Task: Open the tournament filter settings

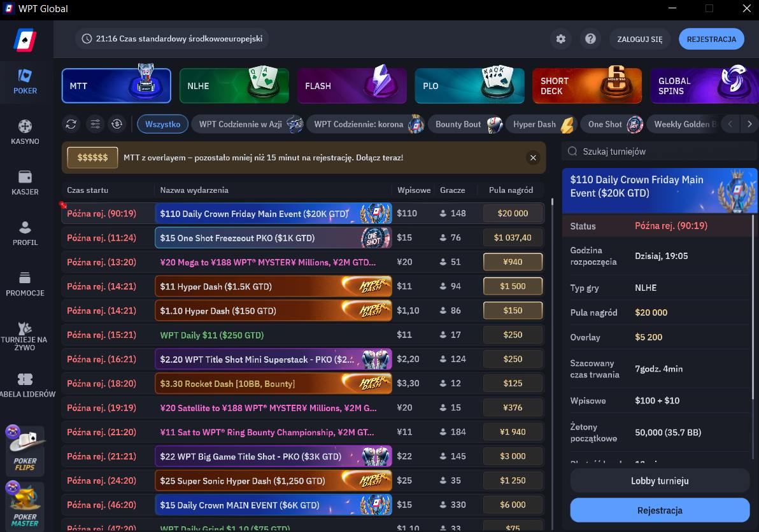Action: coord(94,124)
